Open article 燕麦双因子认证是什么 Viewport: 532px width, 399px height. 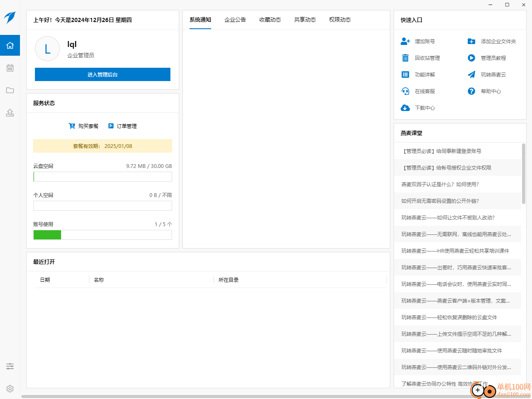click(x=458, y=184)
